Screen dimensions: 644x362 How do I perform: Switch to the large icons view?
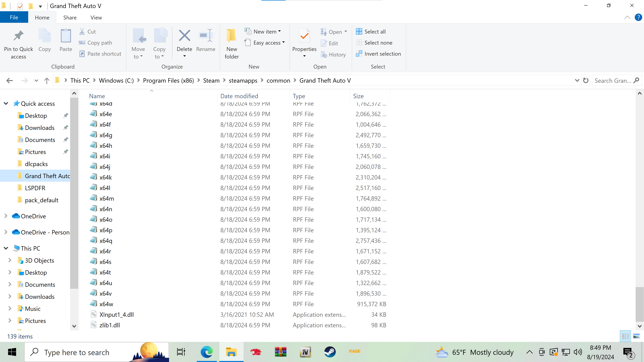coord(636,336)
